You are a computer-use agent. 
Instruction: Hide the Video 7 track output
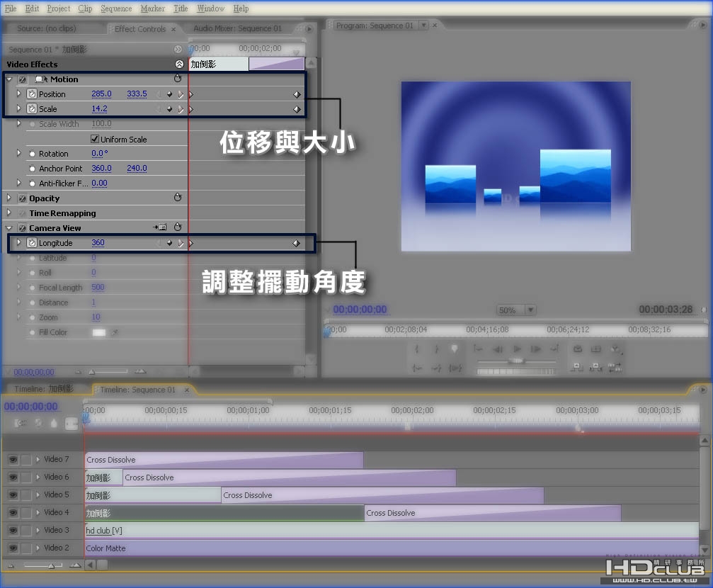click(x=13, y=460)
